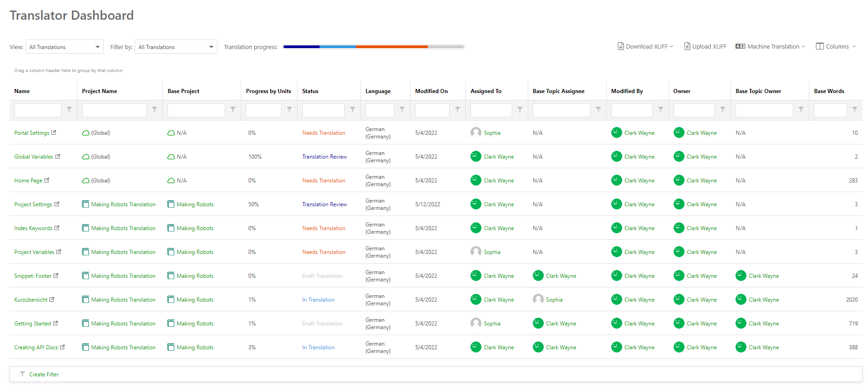Click filter icon for Language column

coord(402,110)
